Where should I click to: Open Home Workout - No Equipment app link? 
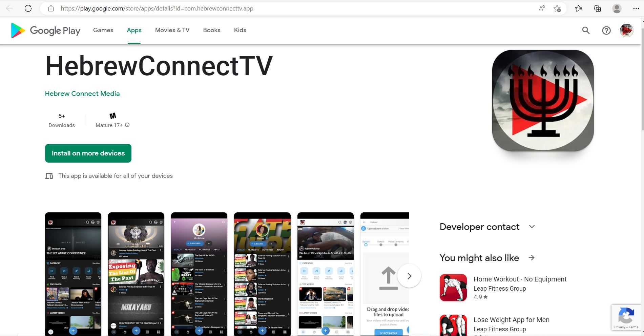(x=520, y=279)
